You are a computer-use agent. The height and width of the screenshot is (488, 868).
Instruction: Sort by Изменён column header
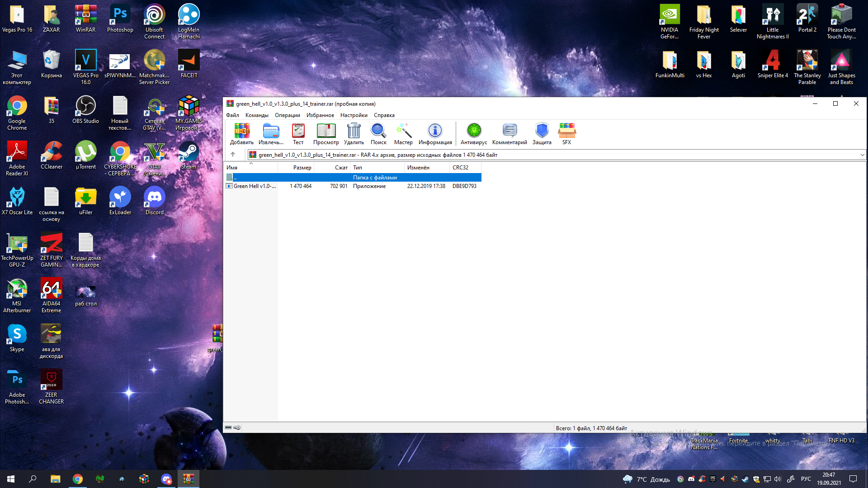pyautogui.click(x=418, y=168)
